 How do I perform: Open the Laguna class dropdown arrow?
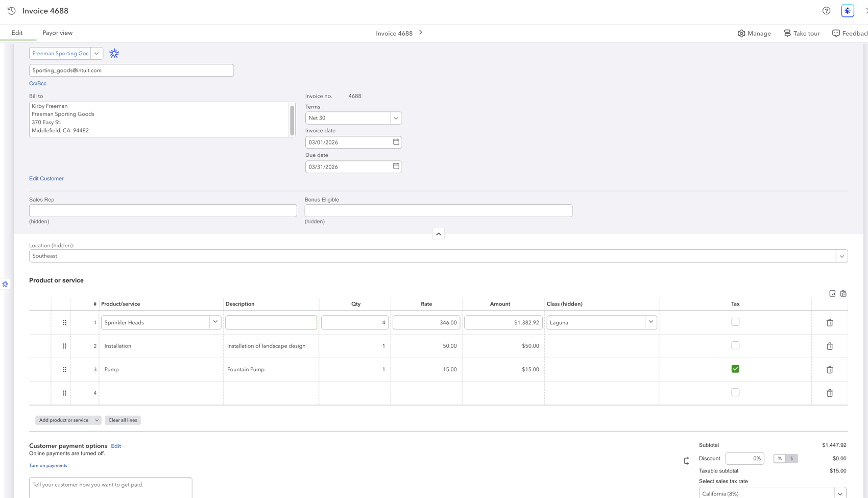[x=651, y=322]
